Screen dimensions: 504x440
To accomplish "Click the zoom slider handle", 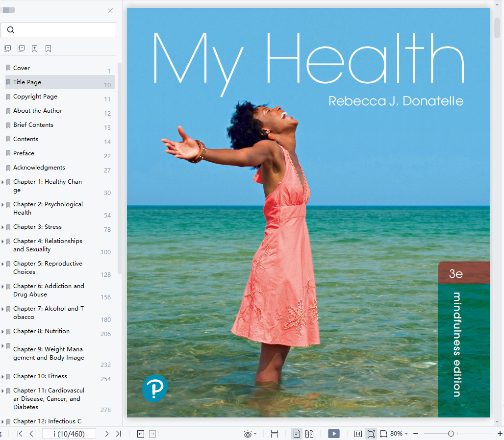I will coord(451,434).
